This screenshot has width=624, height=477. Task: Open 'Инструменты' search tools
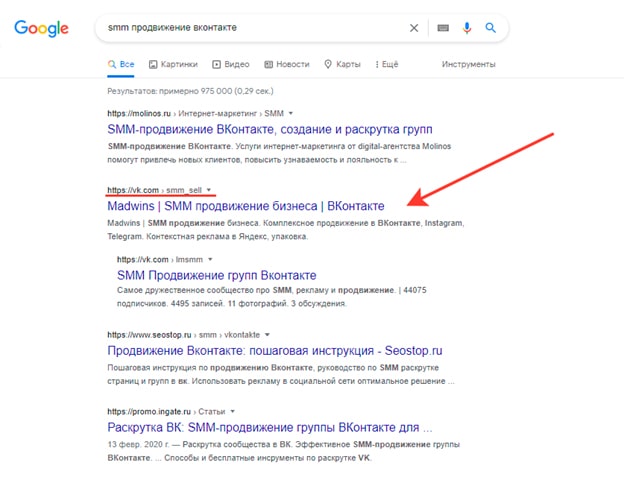pyautogui.click(x=468, y=64)
